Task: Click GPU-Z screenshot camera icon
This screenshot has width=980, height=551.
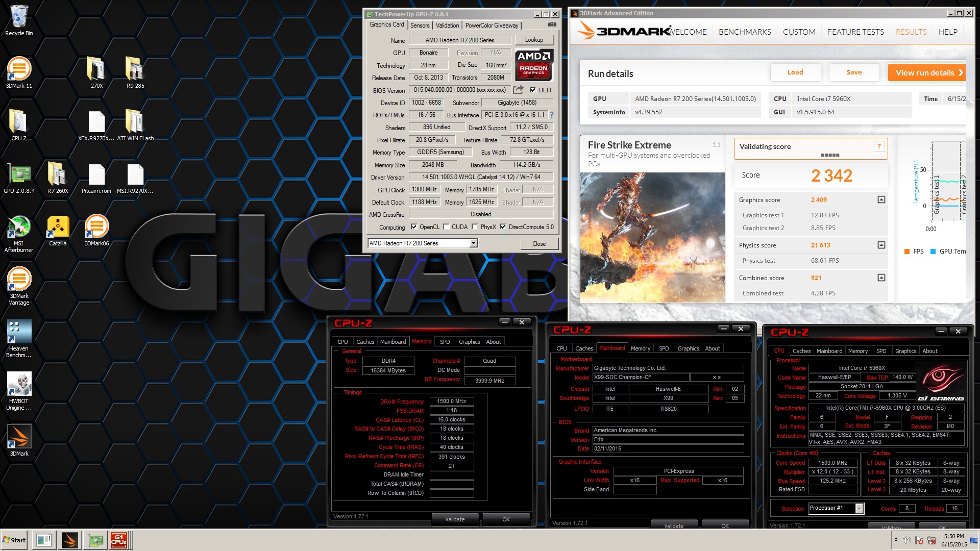Action: [x=552, y=24]
